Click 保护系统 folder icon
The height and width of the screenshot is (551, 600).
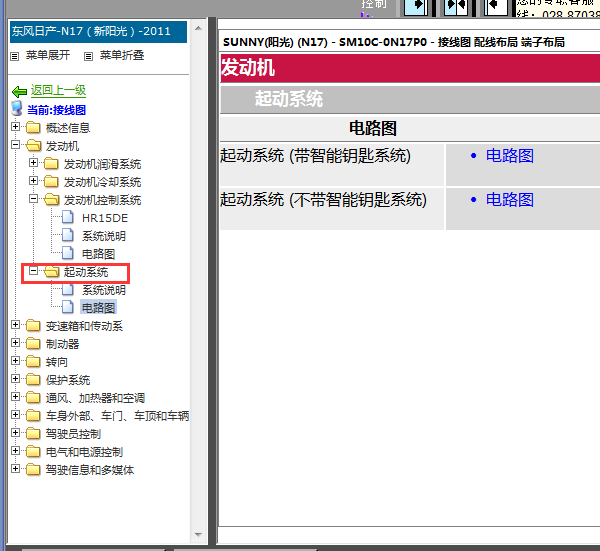[33, 379]
